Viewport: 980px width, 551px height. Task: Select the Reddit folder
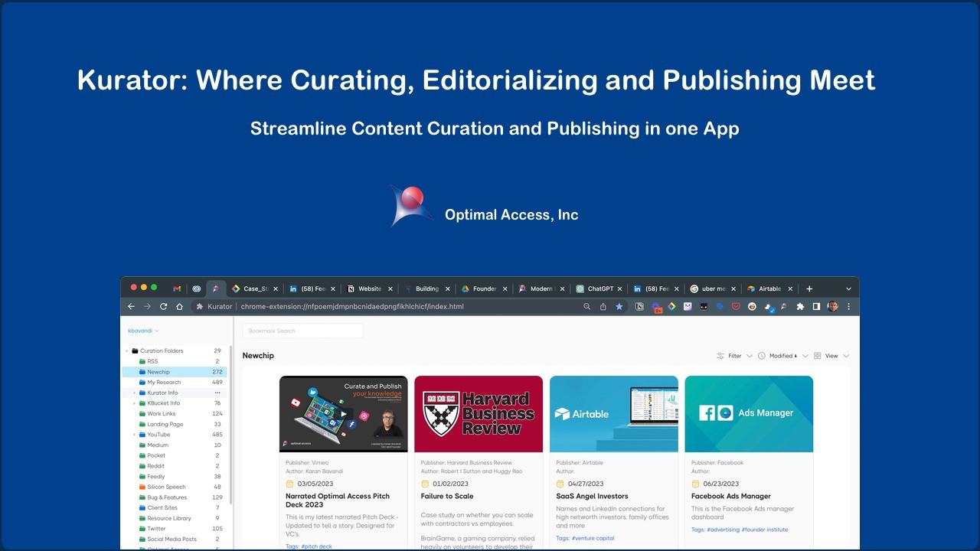[175, 466]
